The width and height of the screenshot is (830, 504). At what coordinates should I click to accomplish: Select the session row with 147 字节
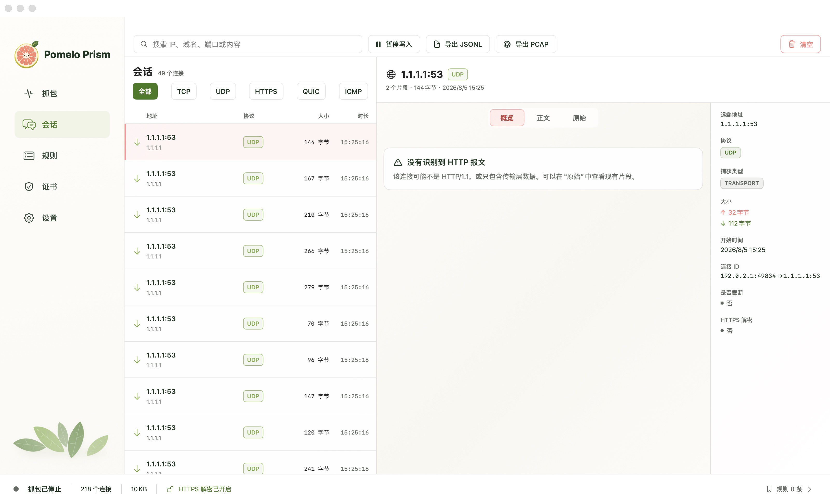coord(250,396)
